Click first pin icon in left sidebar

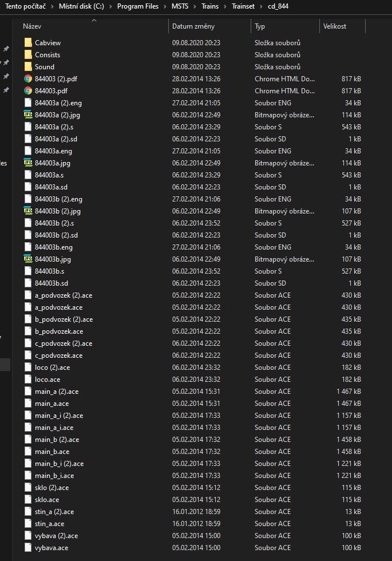tap(6, 49)
